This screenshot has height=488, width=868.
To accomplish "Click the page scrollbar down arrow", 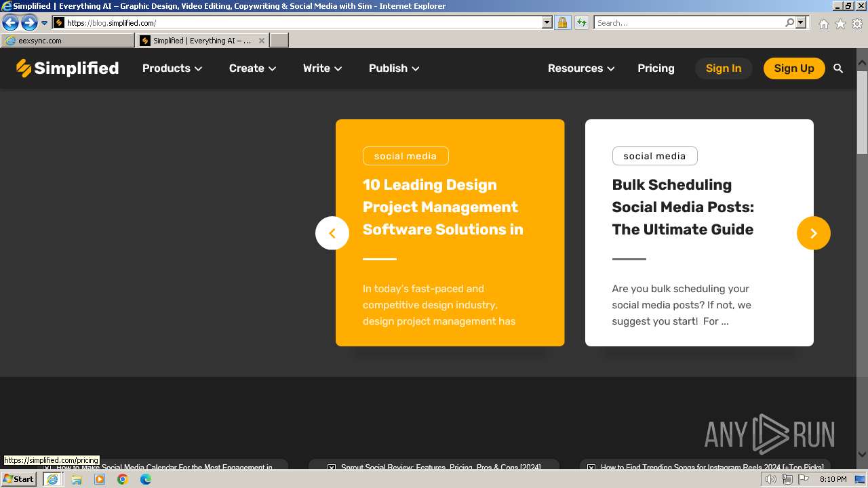I will (x=862, y=455).
